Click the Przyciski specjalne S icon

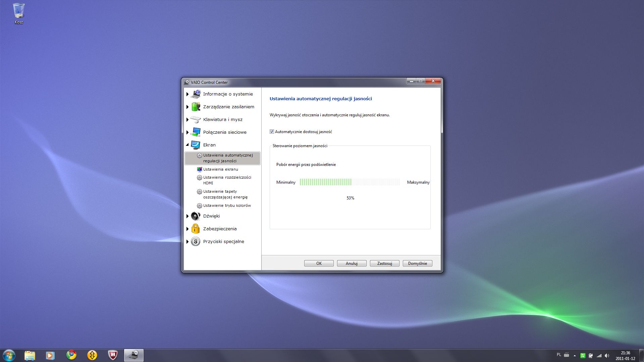(196, 242)
